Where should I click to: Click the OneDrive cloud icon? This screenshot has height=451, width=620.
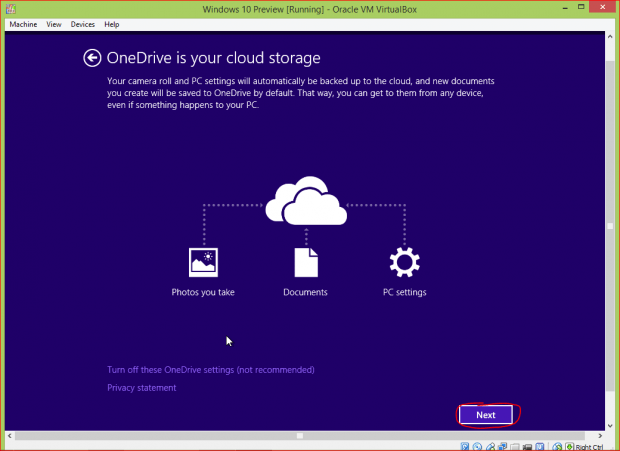[x=306, y=201]
